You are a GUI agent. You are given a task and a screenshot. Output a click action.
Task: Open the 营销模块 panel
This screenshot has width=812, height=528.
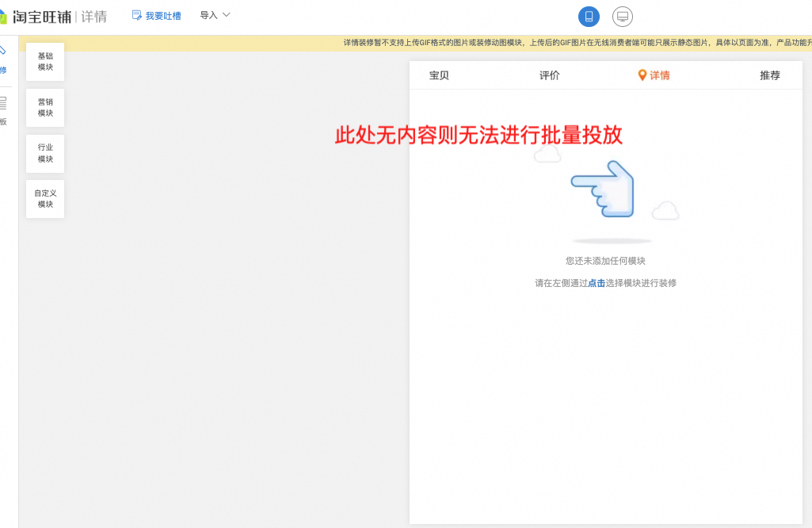click(45, 107)
